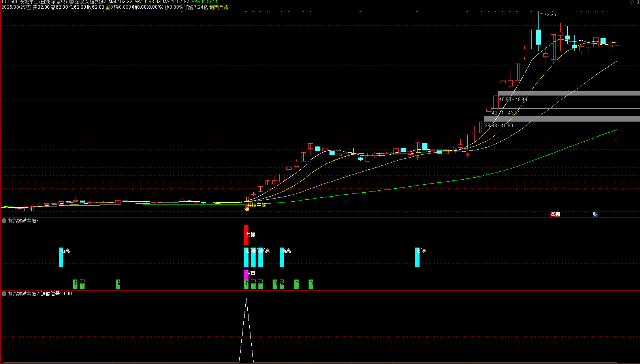
Task: Click the MA21: 57.92 value
Action: tap(176, 2)
